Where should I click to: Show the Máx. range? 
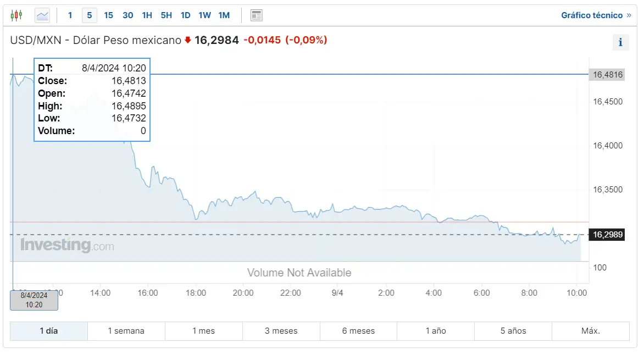[591, 331]
